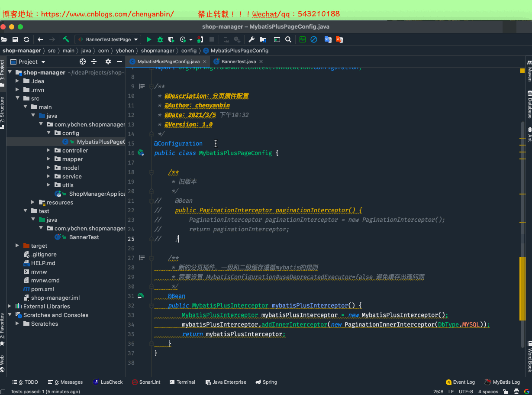
Task: Open the BannerTest.testPage run configuration dropdown
Action: (108, 39)
